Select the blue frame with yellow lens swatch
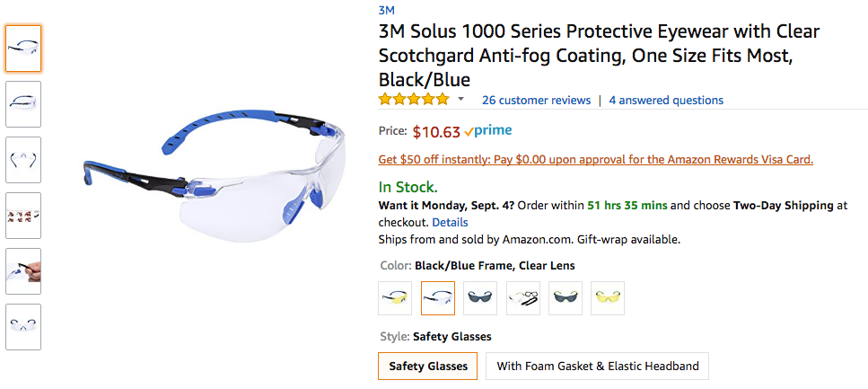The height and width of the screenshot is (389, 868). [395, 298]
